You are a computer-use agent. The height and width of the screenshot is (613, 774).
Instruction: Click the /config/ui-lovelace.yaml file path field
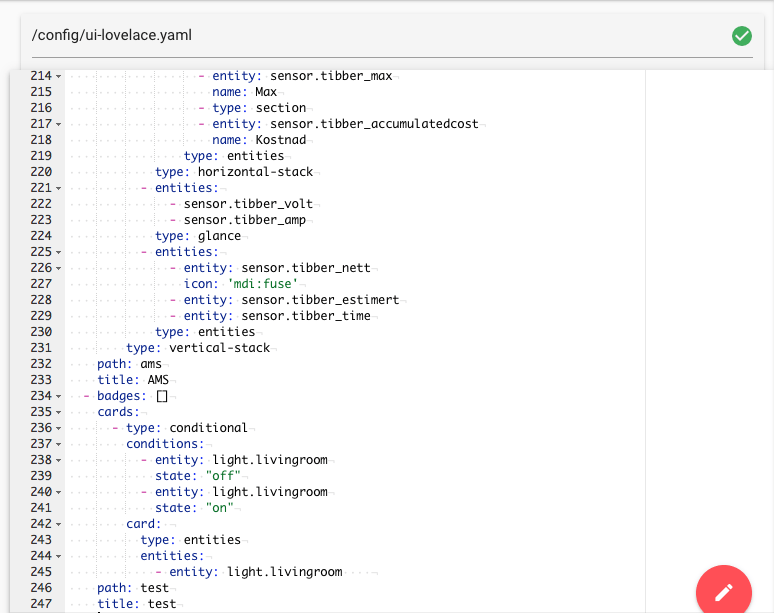tap(392, 36)
